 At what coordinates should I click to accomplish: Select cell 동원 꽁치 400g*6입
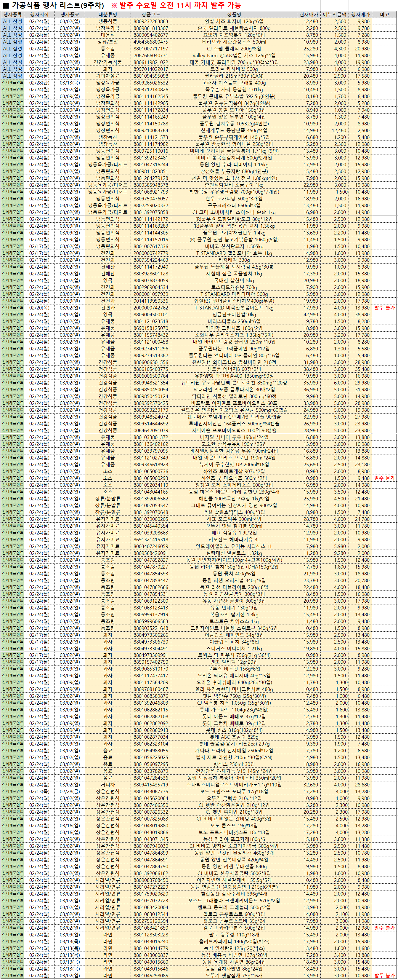pos(234,574)
